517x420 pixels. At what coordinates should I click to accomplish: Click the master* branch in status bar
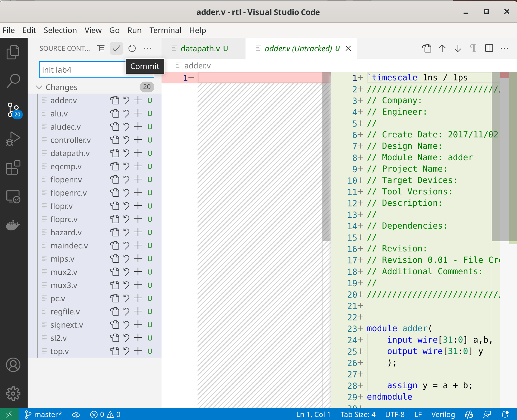pos(43,414)
